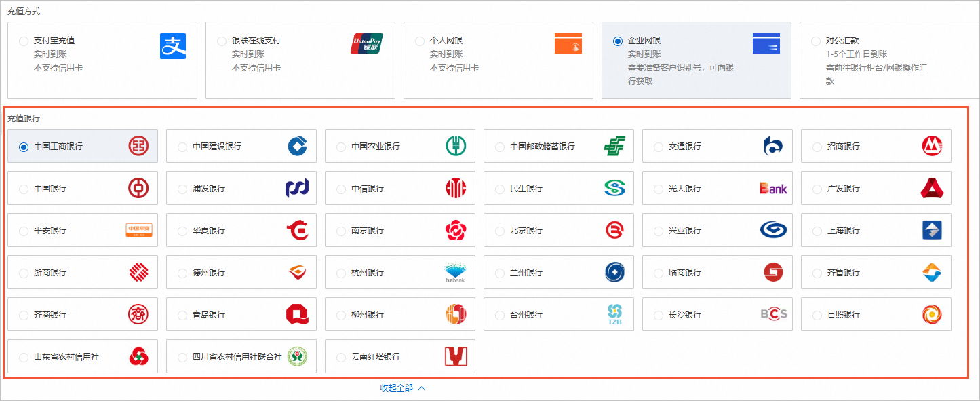Viewport: 980px width, 401px height.
Task: Click the BCS logo for 长沙银行
Action: tap(773, 314)
